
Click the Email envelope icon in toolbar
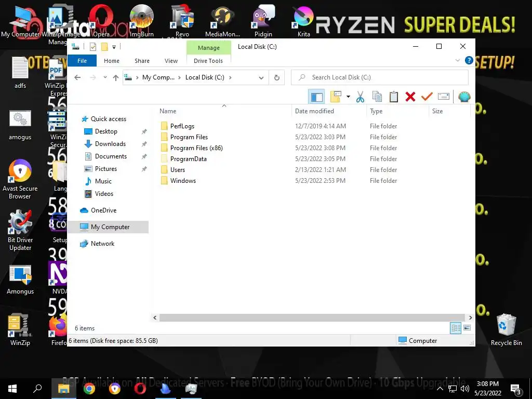[444, 97]
